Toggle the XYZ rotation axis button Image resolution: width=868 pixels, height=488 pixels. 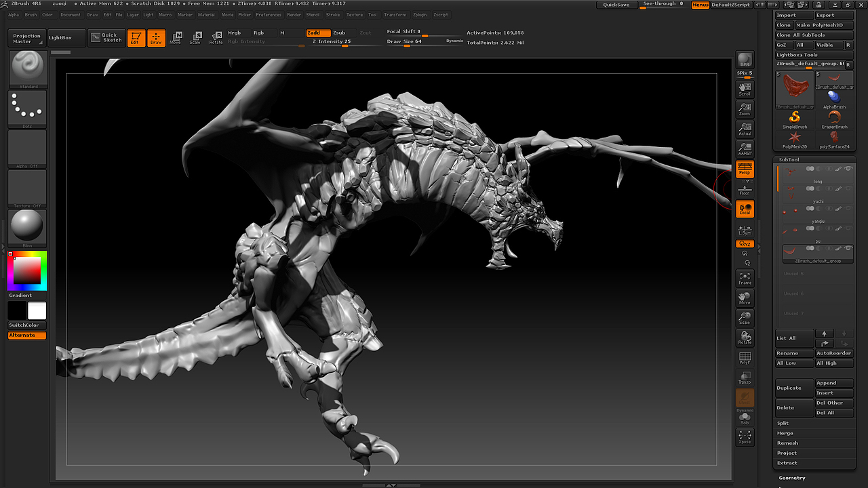[745, 243]
